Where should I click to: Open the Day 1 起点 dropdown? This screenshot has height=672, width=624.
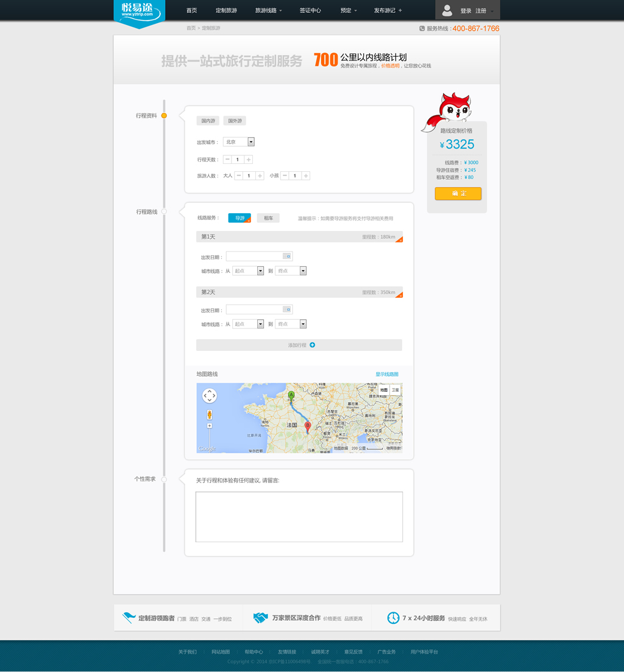[260, 271]
